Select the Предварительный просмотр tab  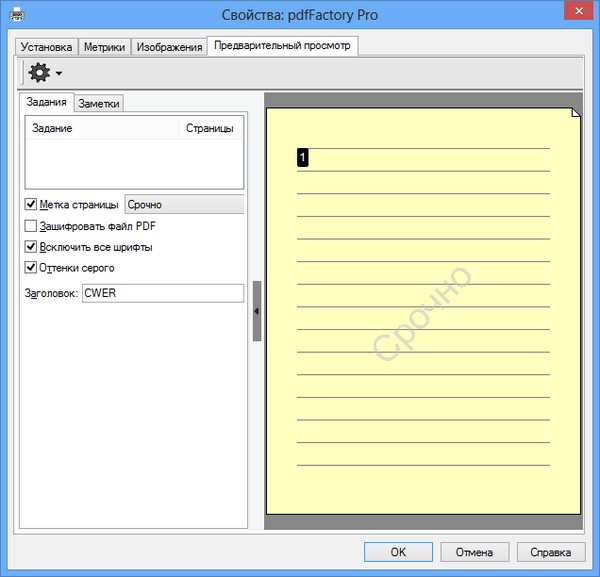[282, 46]
